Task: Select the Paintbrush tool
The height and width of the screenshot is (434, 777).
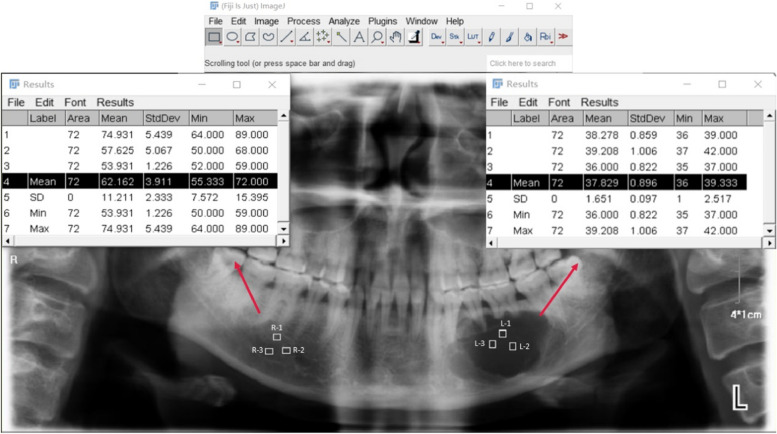Action: coord(509,37)
